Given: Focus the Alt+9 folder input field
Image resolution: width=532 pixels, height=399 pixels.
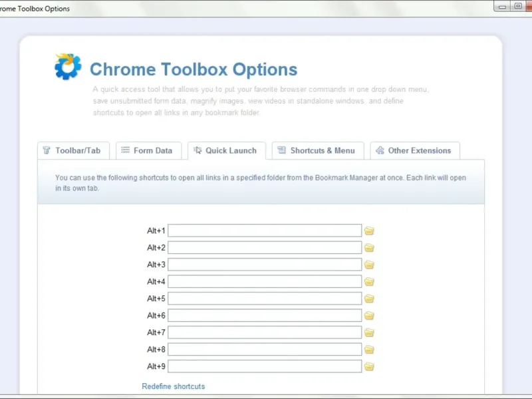Looking at the screenshot, I should coord(265,366).
